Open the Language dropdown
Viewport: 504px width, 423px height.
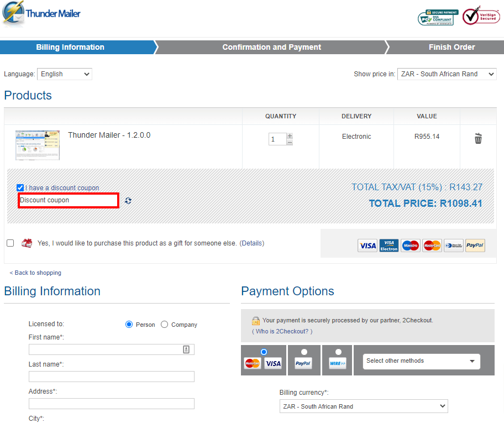[64, 74]
